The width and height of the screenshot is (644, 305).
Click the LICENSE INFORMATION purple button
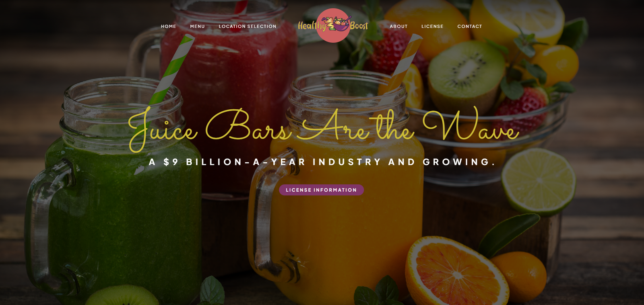[x=321, y=190]
